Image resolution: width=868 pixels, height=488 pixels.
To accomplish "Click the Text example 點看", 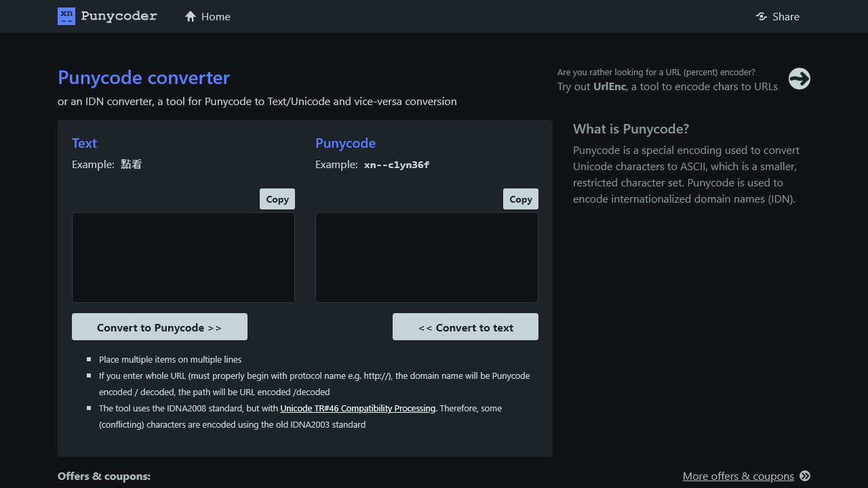I will pyautogui.click(x=132, y=164).
